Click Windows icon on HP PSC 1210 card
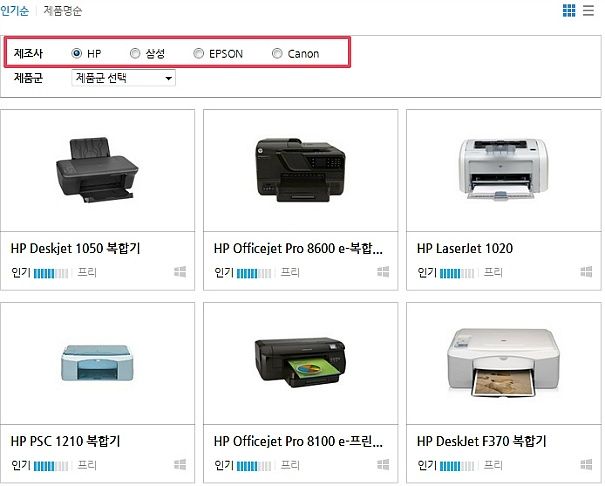Viewport: 605px width, 486px height. pyautogui.click(x=180, y=465)
